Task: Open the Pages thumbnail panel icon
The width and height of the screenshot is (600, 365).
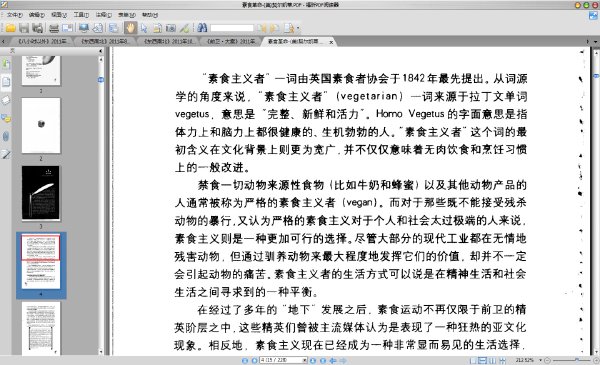Action: pos(6,81)
